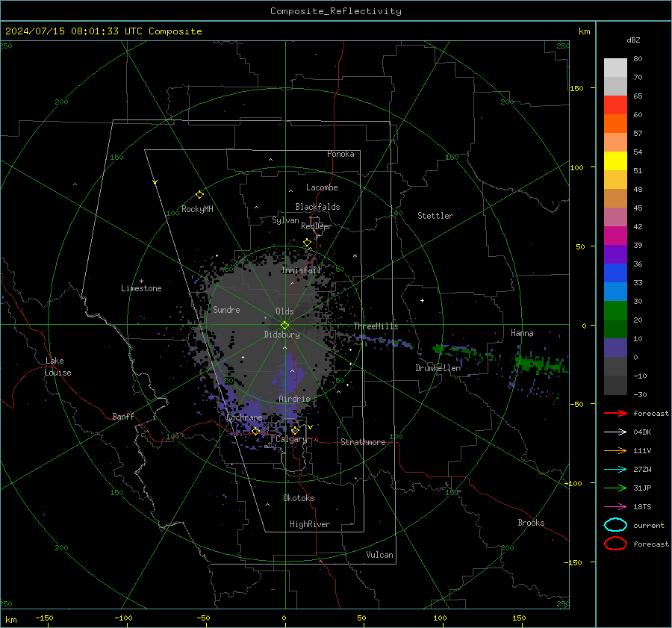Select the yellow radar-center diamond above Didsbury
Viewport: 672px width, 628px height.
coord(284,326)
